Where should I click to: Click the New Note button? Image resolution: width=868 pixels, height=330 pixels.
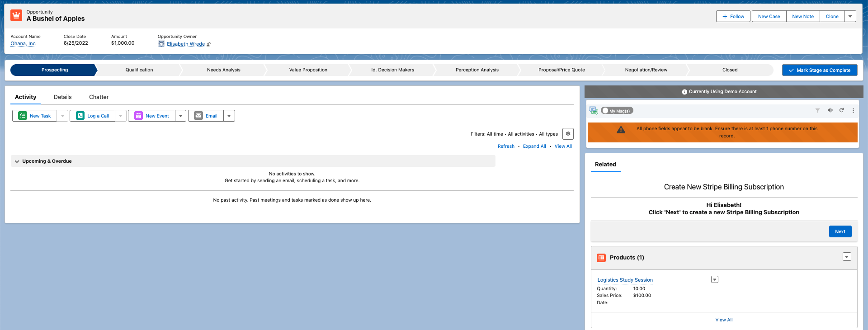tap(803, 16)
